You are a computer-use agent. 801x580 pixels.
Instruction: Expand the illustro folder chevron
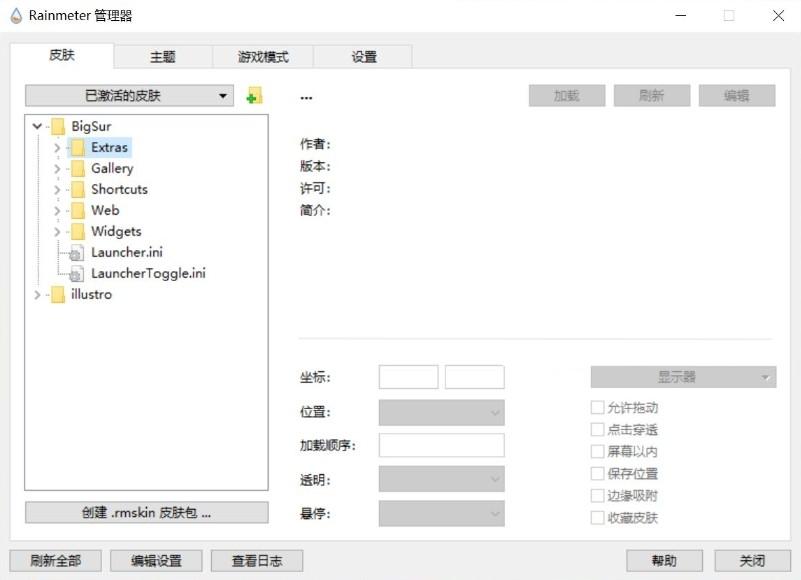pyautogui.click(x=37, y=295)
